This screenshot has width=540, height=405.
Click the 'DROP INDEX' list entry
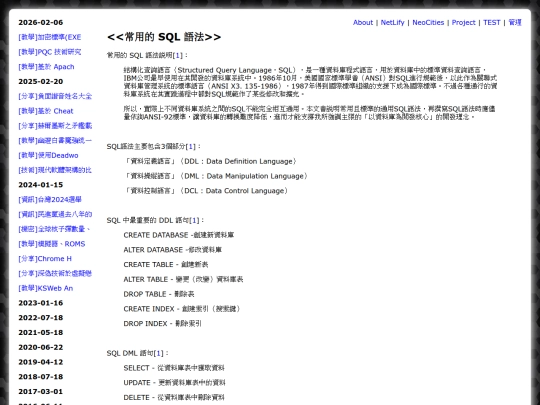[163, 324]
